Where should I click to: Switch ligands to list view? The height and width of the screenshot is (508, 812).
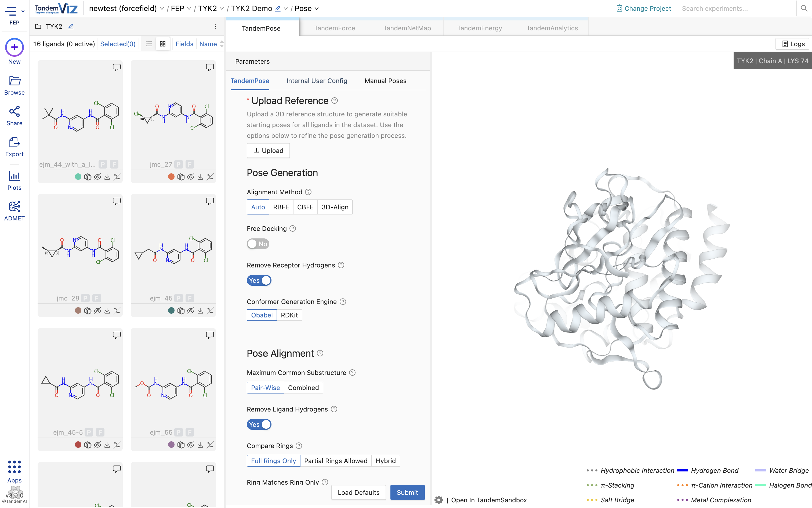click(x=149, y=44)
